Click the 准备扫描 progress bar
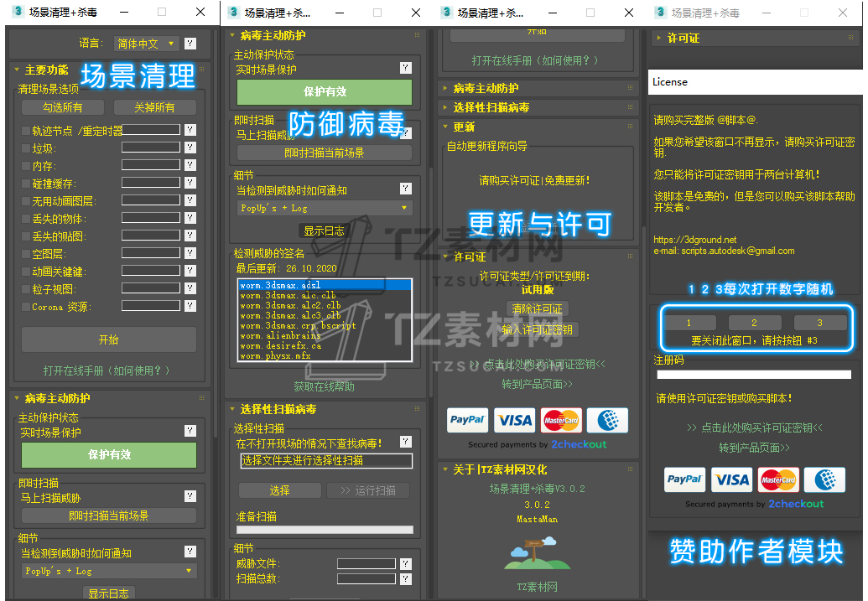This screenshot has height=601, width=868. pos(325,530)
